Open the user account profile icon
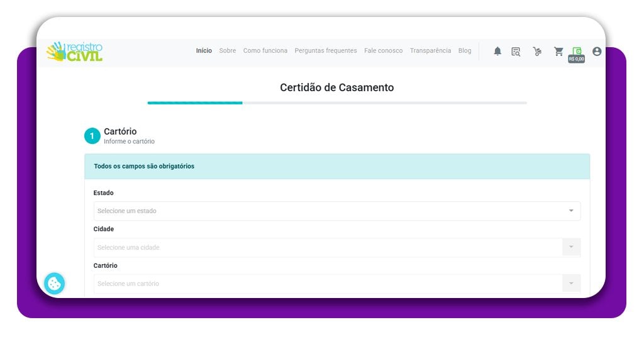644x337 pixels. pyautogui.click(x=597, y=52)
